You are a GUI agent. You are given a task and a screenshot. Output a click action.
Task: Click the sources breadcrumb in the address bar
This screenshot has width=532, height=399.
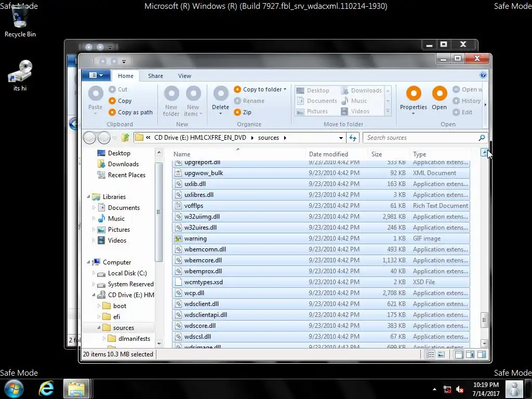[269, 138]
